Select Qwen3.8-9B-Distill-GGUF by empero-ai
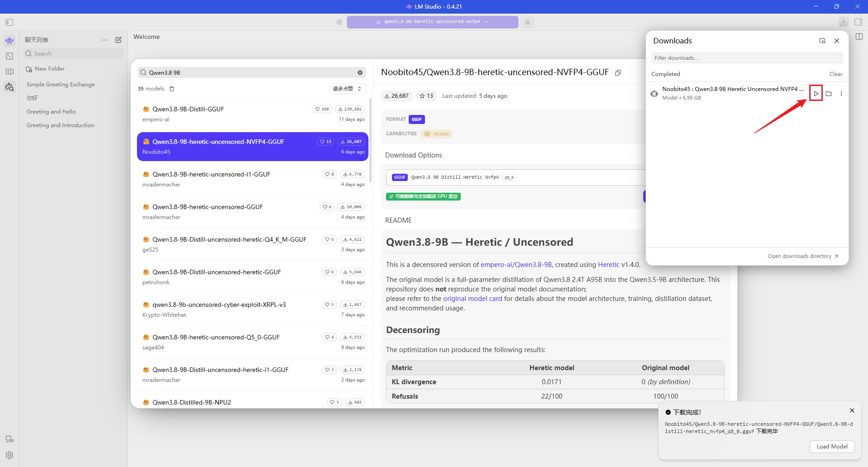 [x=253, y=114]
